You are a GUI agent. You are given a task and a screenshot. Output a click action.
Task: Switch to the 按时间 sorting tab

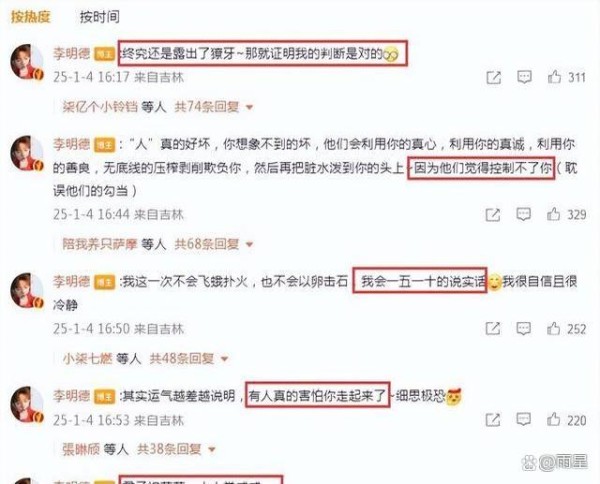coord(99,16)
